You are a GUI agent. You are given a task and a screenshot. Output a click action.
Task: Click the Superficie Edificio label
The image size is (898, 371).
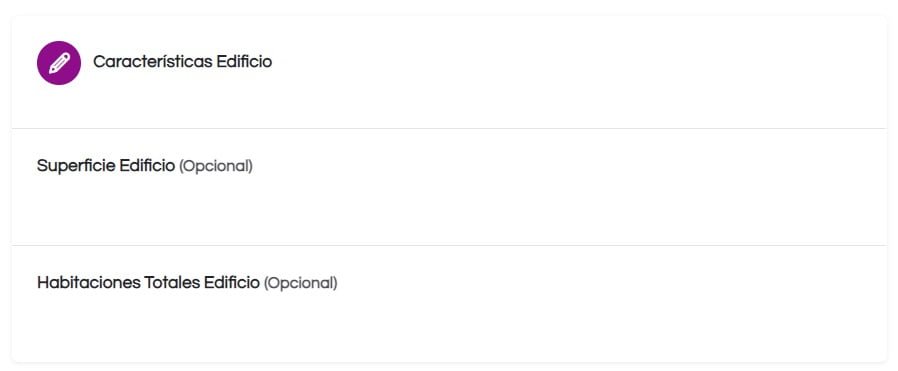[106, 166]
